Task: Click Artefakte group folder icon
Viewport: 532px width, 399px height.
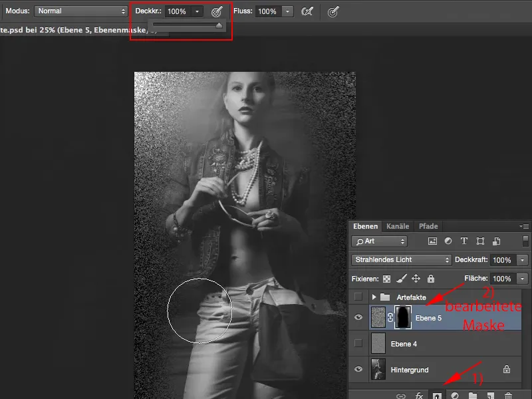Action: (385, 297)
